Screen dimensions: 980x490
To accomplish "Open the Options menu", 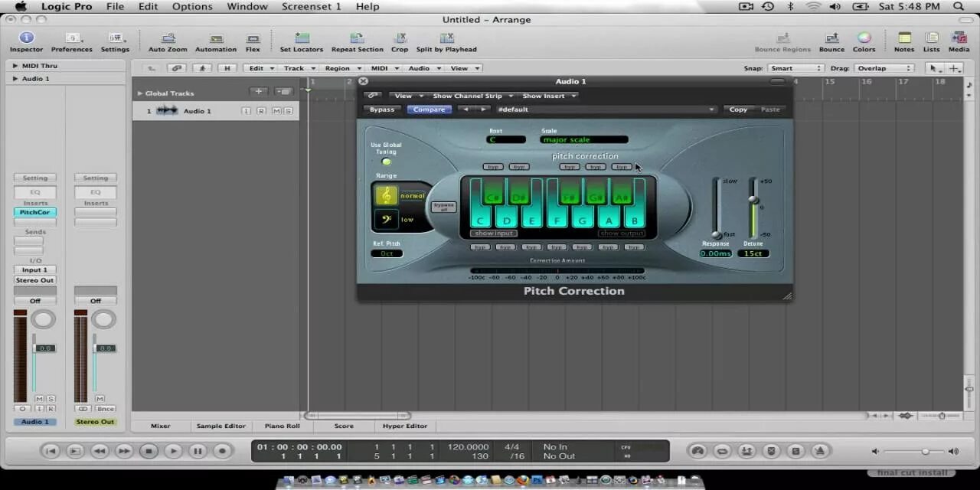I will (x=192, y=6).
